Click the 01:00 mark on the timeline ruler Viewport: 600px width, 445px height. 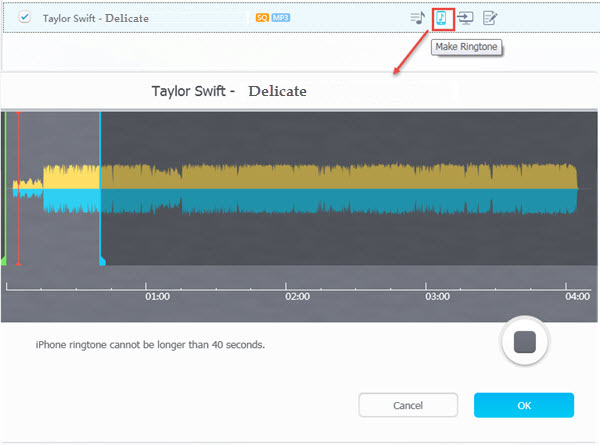click(157, 296)
